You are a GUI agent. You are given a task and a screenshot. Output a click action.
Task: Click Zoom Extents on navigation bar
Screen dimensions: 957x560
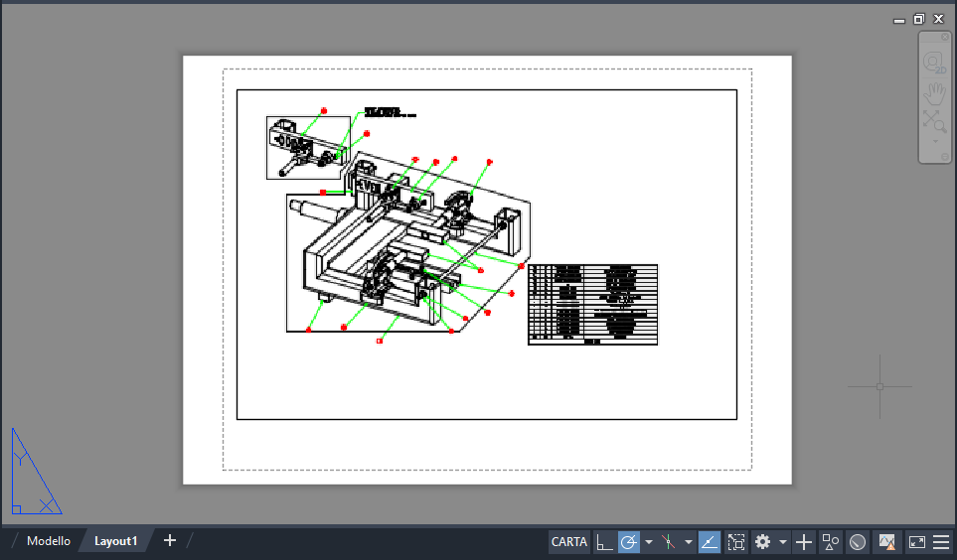tap(934, 121)
